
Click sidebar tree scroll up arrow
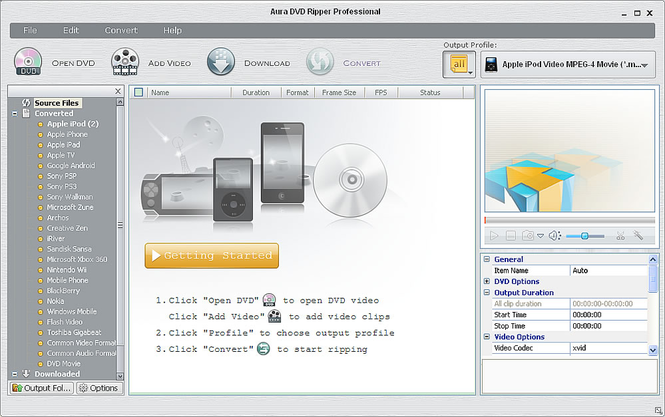click(120, 102)
